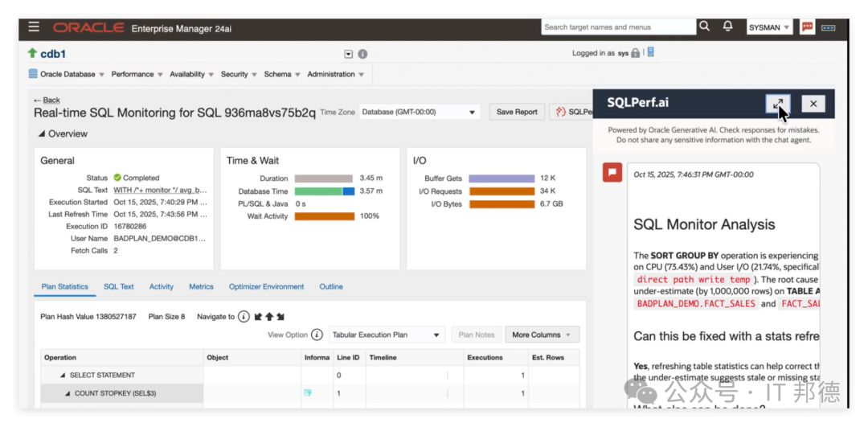868x427 pixels.
Task: Open Availability menu
Action: [x=191, y=74]
